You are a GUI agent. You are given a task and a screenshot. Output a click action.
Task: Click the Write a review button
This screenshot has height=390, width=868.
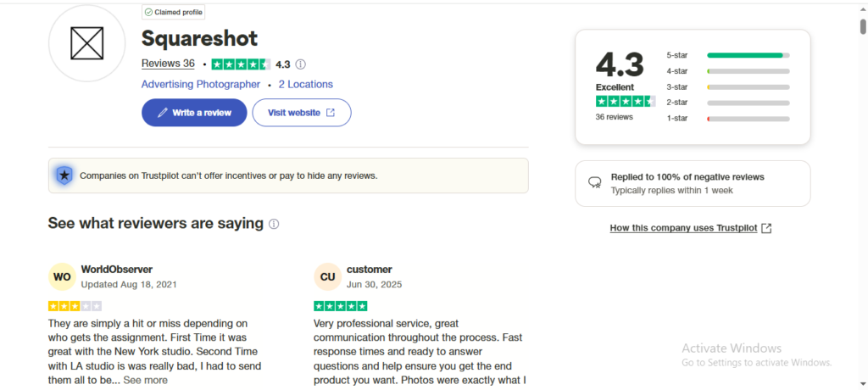194,113
